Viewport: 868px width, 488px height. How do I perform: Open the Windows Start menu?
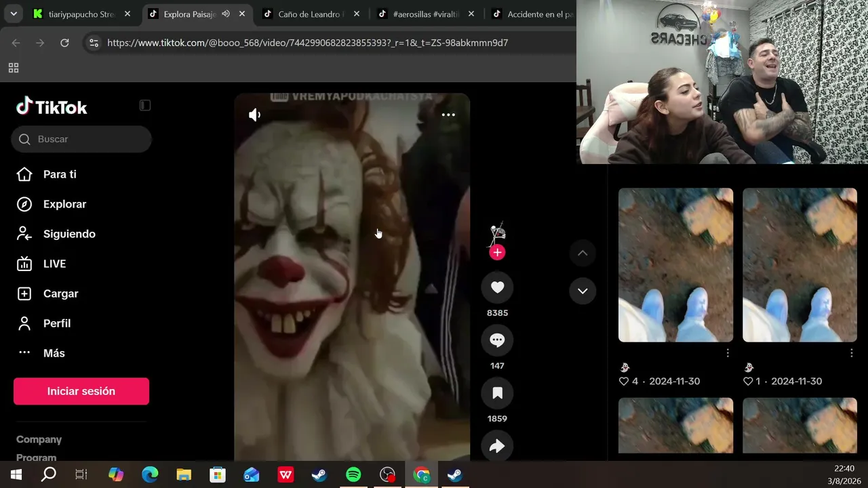pyautogui.click(x=16, y=475)
